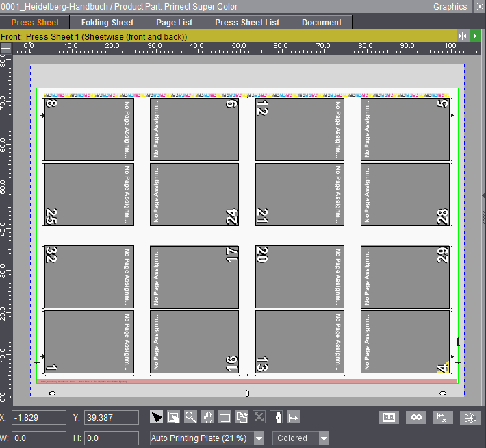Activate the magnifier zoom tool

click(191, 417)
